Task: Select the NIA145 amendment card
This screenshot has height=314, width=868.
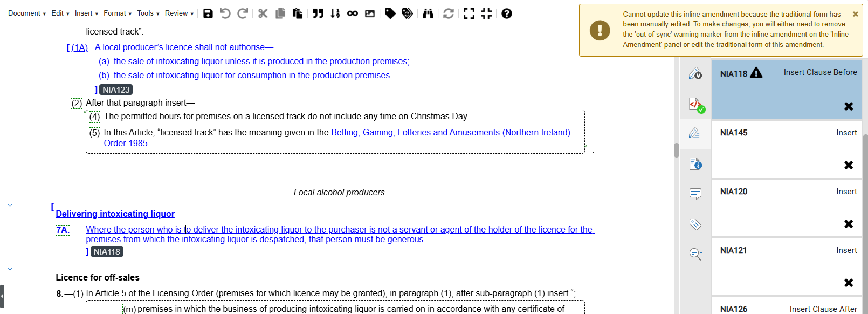Action: 786,148
